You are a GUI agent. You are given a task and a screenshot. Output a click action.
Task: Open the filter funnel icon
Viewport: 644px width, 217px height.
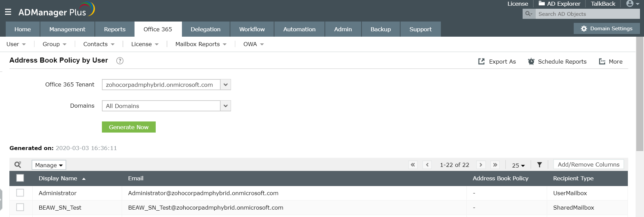pos(539,165)
